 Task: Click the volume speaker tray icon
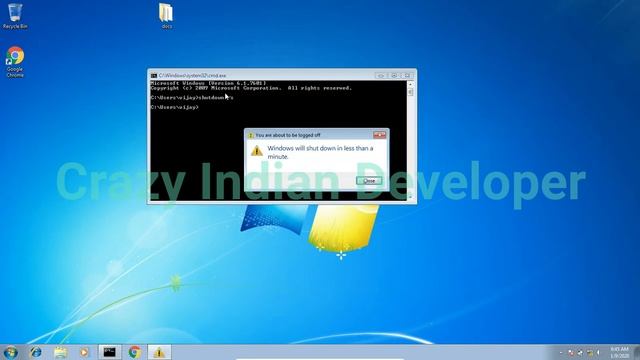click(x=598, y=352)
